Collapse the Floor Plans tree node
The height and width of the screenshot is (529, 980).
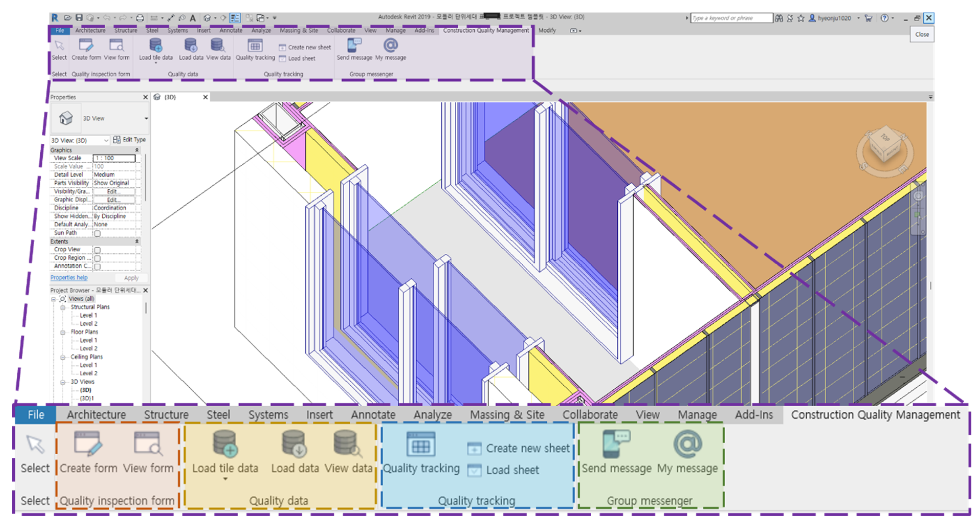coord(63,332)
